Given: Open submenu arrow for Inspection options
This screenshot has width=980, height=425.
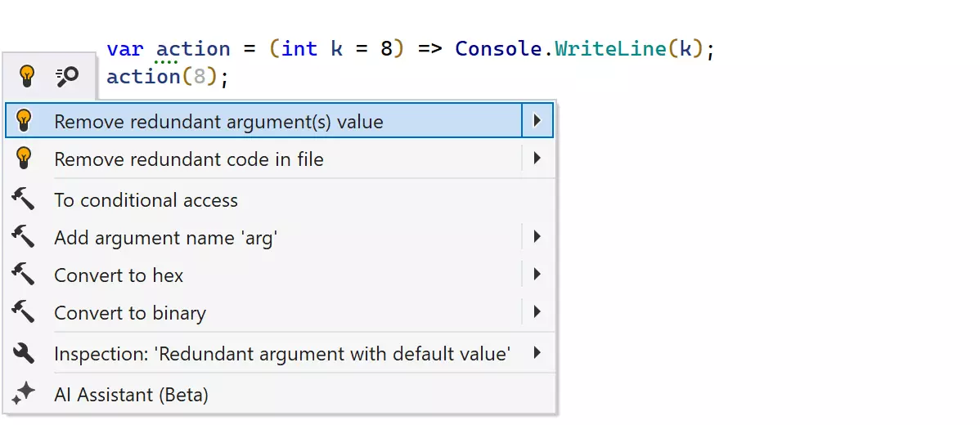Looking at the screenshot, I should pos(537,353).
